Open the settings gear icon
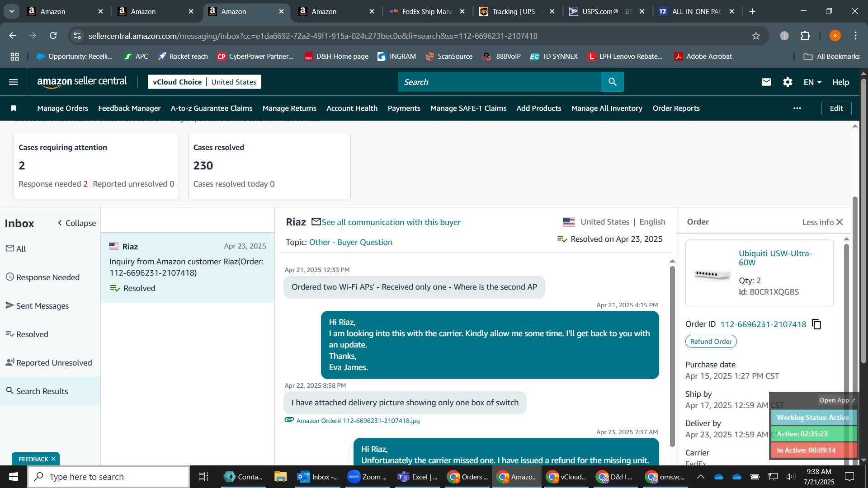 coord(788,82)
